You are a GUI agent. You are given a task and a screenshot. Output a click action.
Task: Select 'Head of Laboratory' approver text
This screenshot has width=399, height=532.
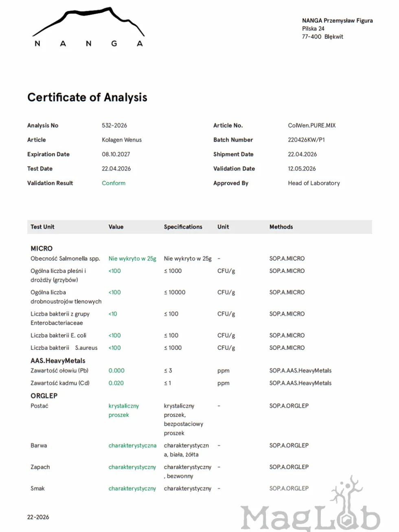(314, 183)
